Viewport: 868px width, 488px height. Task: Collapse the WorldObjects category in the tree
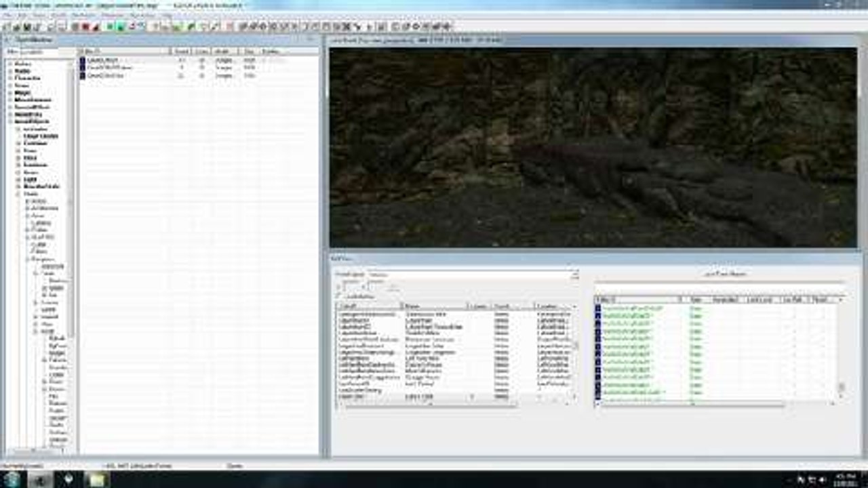pos(9,121)
